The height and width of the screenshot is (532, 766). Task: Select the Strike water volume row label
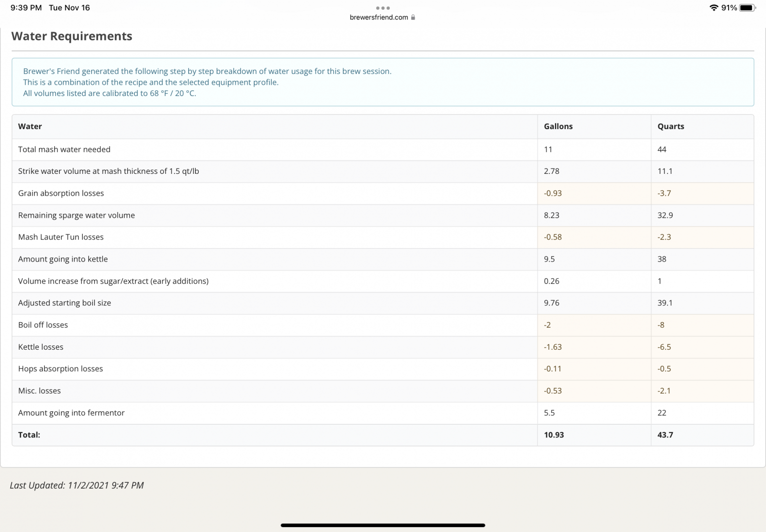click(108, 171)
